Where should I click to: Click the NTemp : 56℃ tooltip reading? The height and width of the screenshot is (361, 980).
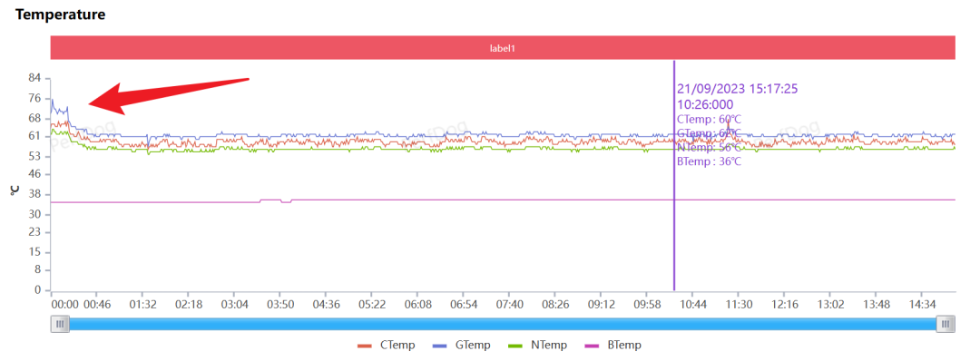[710, 148]
